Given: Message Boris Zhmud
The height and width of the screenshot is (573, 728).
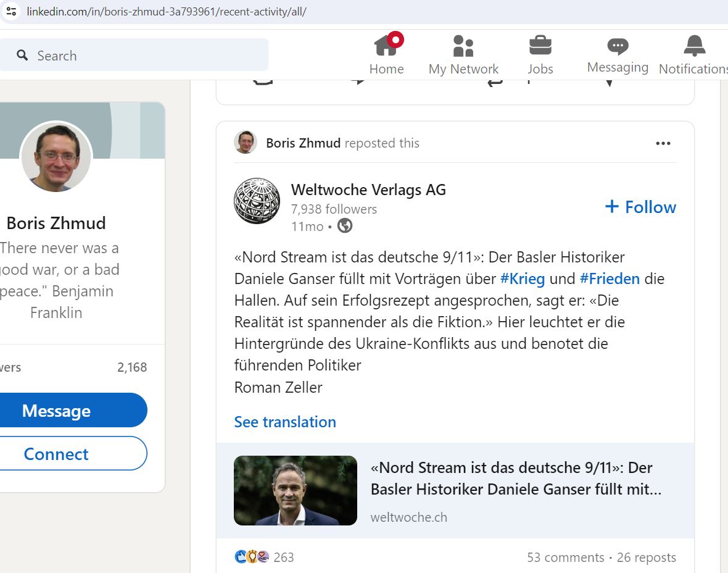Looking at the screenshot, I should pyautogui.click(x=73, y=411).
